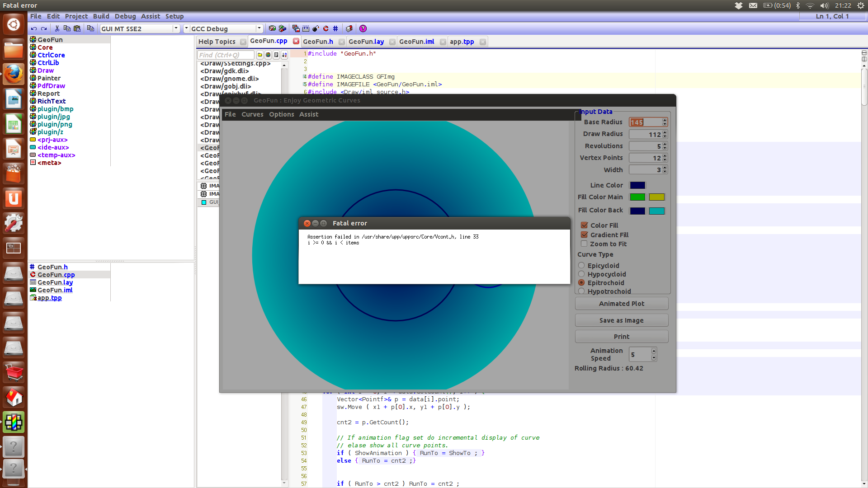Click the purple help question mark icon
Screen dimensions: 868x488
363,28
